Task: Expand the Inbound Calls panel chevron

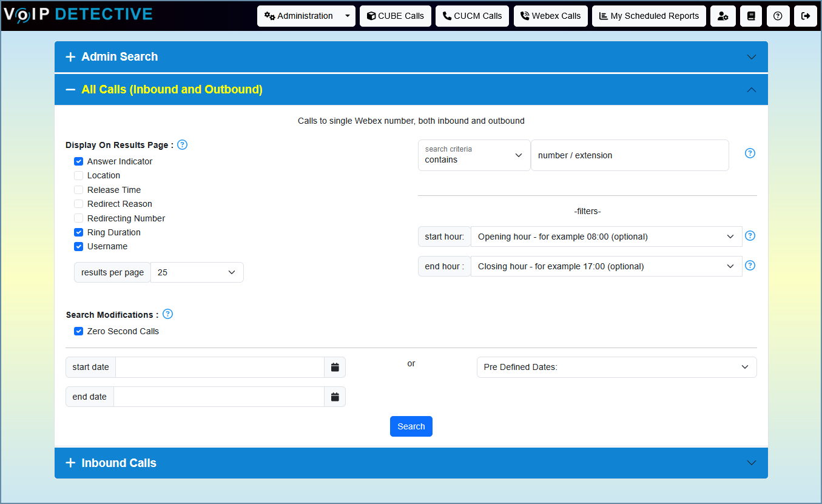Action: point(752,463)
